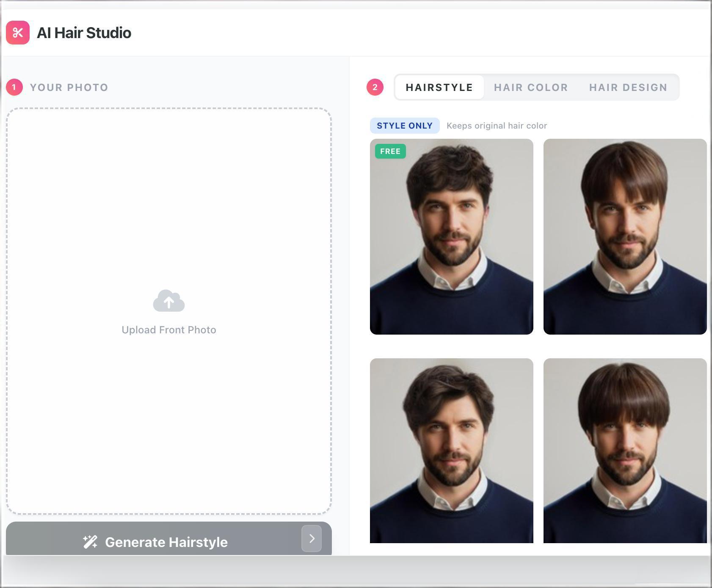Image resolution: width=712 pixels, height=588 pixels.
Task: Click the Keeps original hair color text
Action: tap(497, 125)
